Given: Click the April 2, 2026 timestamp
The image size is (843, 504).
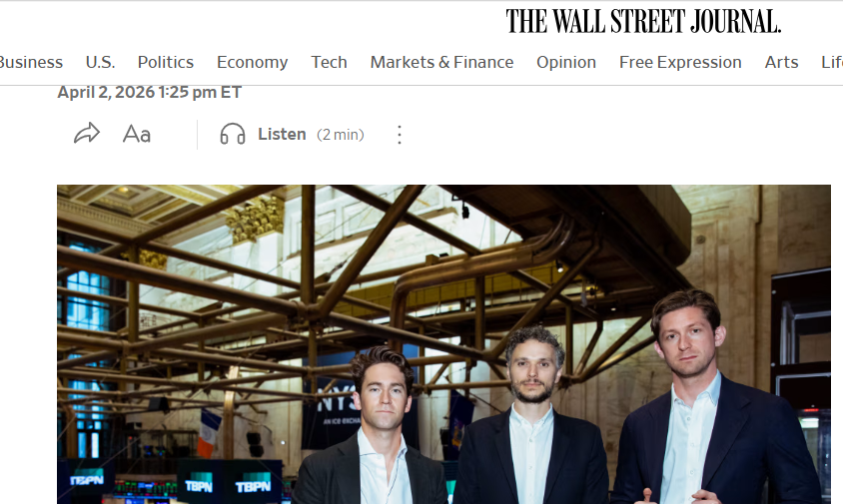Looking at the screenshot, I should pos(150,93).
